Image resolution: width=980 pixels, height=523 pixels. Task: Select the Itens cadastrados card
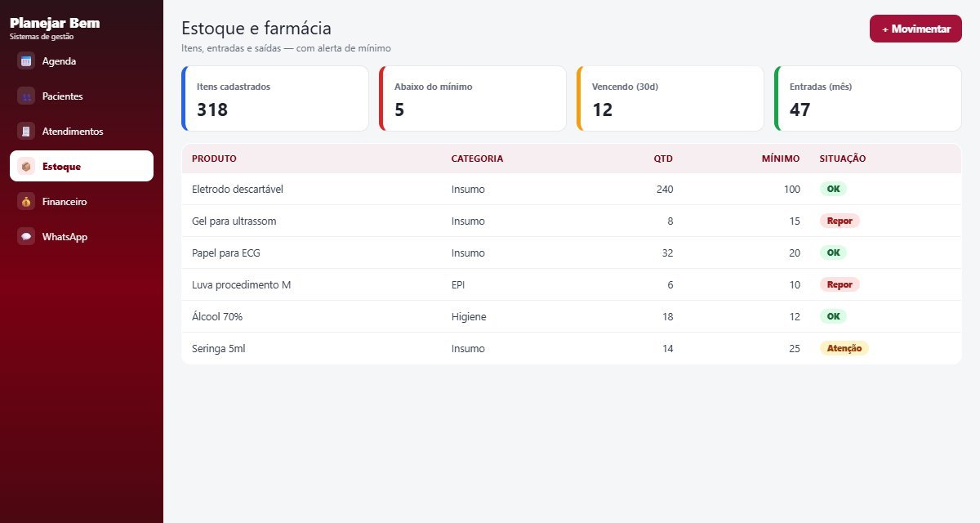[x=275, y=98]
